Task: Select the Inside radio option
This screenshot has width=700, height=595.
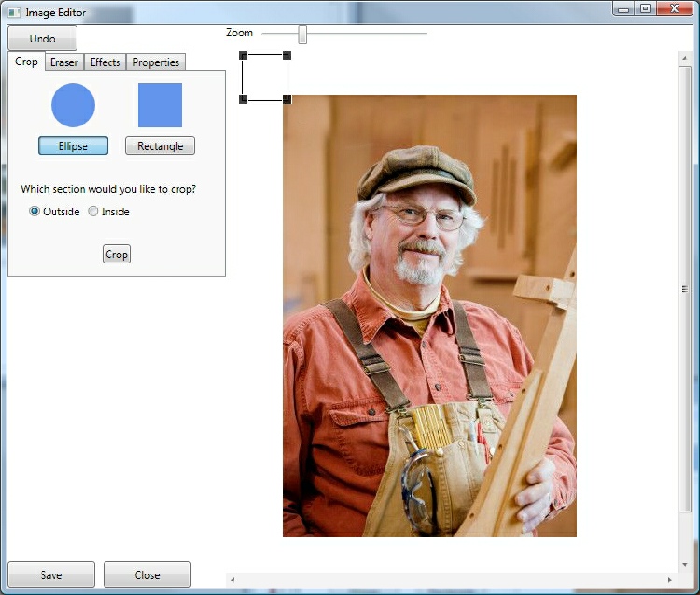Action: 93,211
